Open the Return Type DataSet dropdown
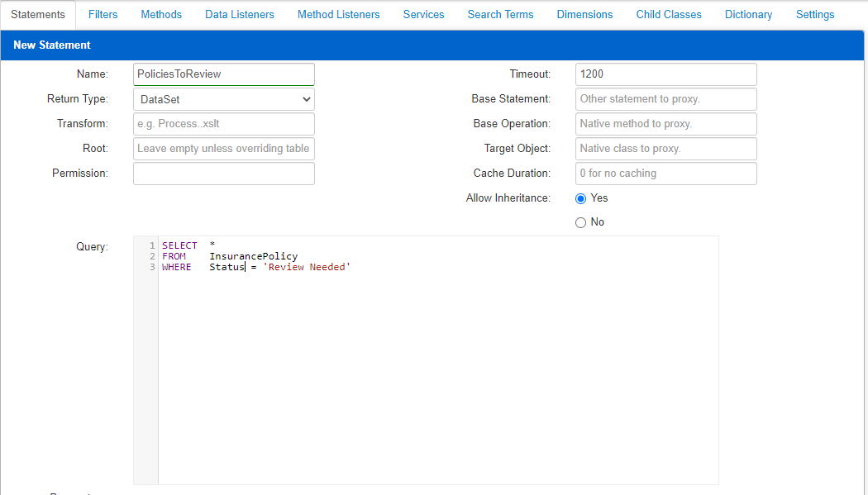Image resolution: width=868 pixels, height=495 pixels. [224, 99]
